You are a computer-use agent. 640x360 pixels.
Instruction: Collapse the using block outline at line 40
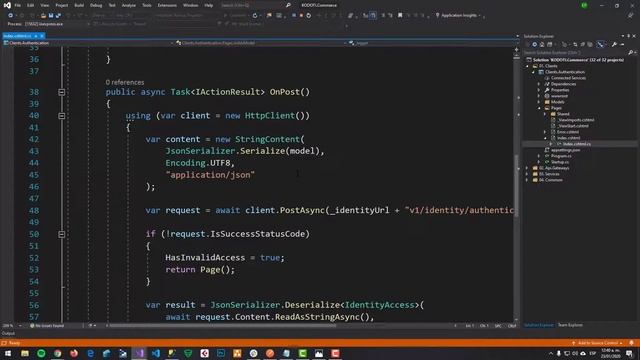(61, 116)
